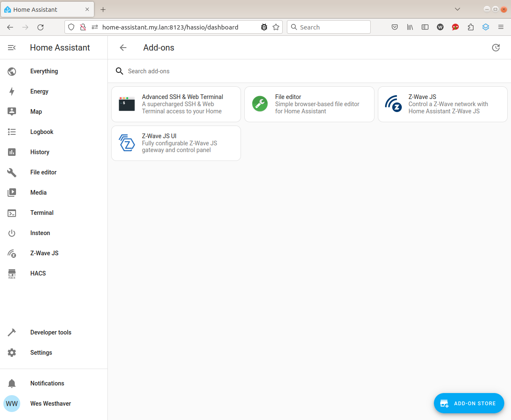Select Everything in sidebar
This screenshot has width=511, height=420.
coord(44,71)
